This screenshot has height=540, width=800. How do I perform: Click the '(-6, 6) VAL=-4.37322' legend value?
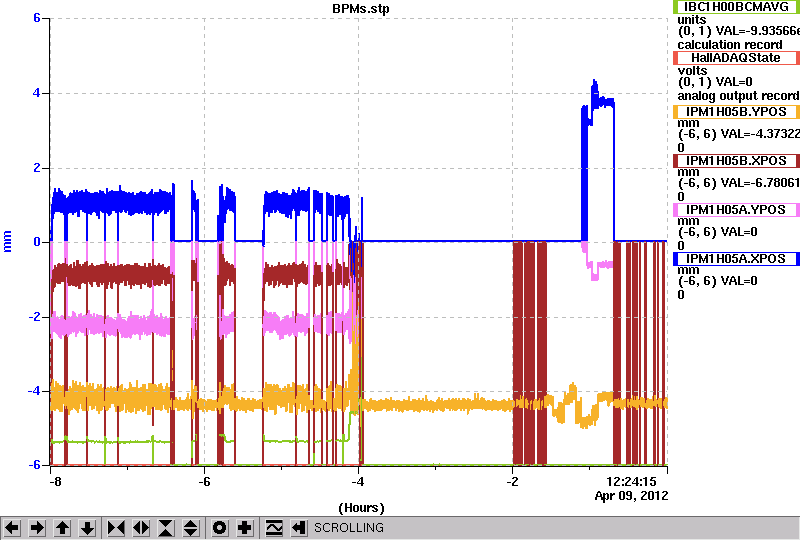738,134
